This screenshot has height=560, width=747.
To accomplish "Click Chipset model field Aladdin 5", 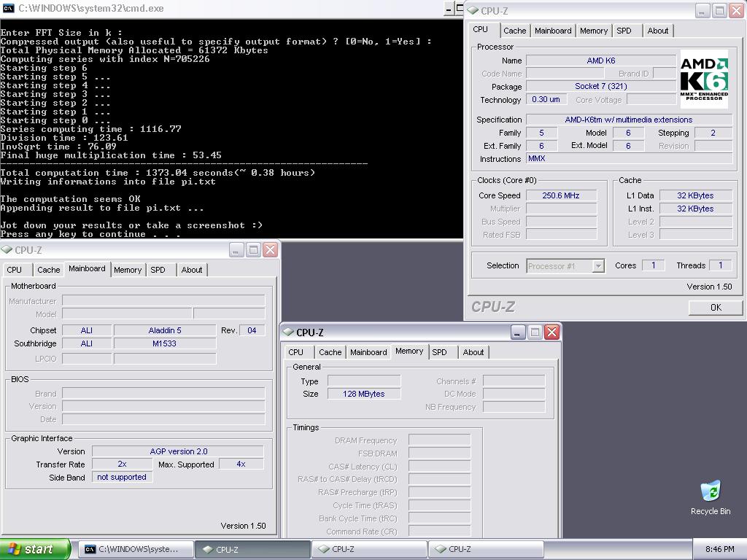I will 165,330.
